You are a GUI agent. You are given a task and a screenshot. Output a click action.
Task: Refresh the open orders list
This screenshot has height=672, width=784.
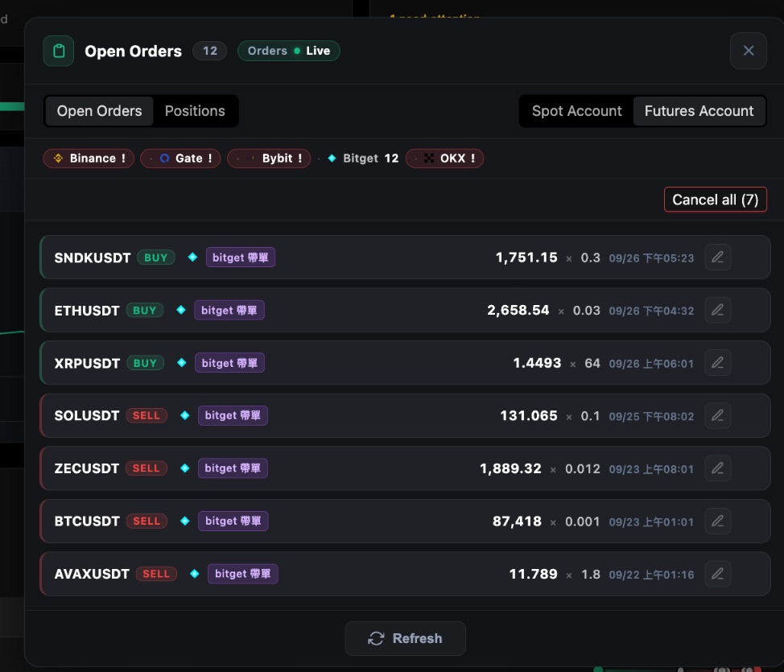click(x=405, y=638)
